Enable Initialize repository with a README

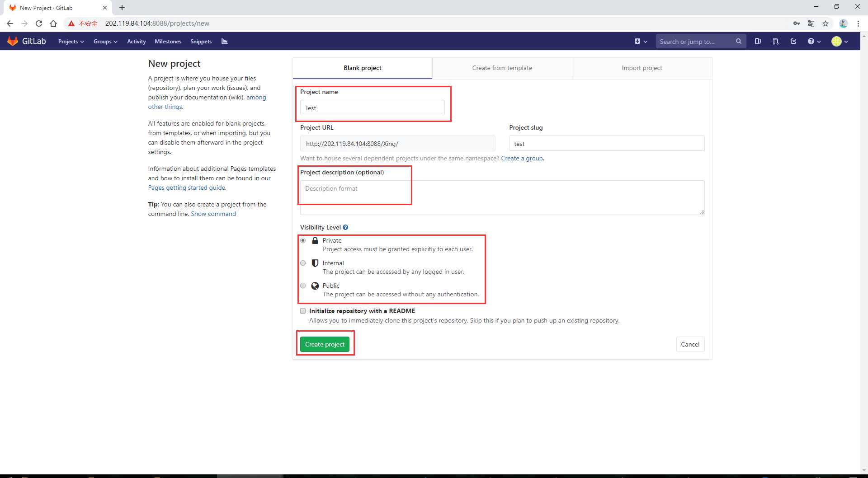pyautogui.click(x=303, y=311)
